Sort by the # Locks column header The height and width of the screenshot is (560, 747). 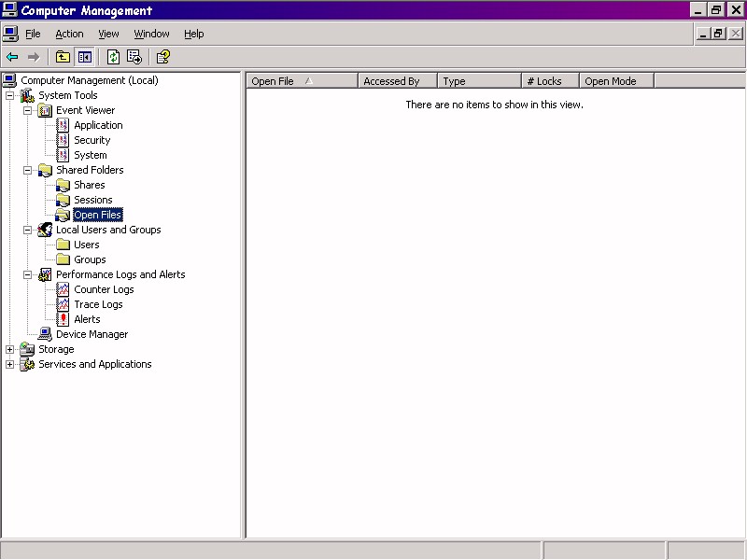[x=551, y=81]
